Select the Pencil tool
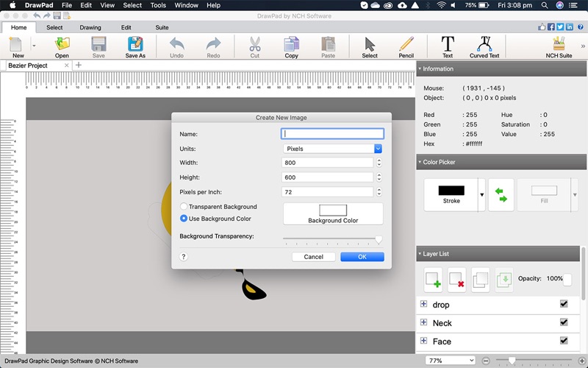Viewport: 588px width, 368px height. 406,46
